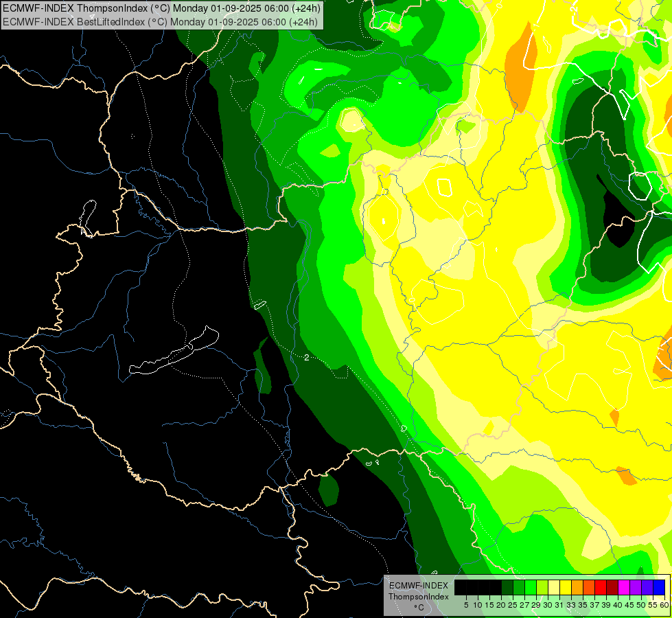Click the legend tick value '35'
Image resolution: width=672 pixels, height=618 pixels.
point(583,605)
